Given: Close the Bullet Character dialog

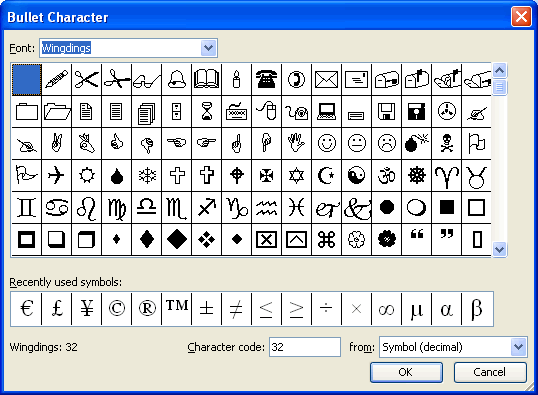Looking at the screenshot, I should [x=521, y=16].
